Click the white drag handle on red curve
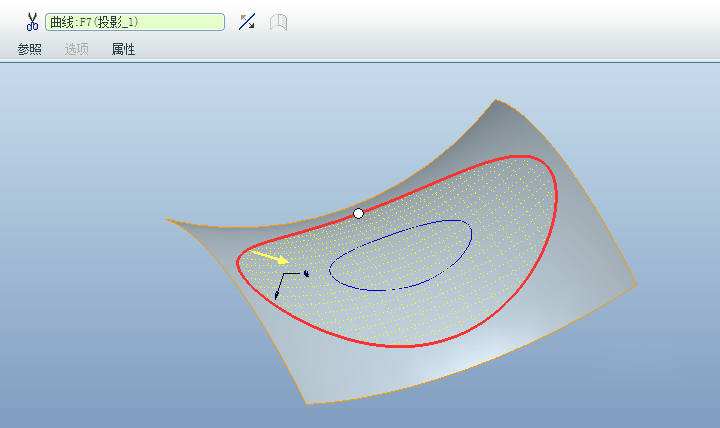720x428 pixels. click(x=359, y=213)
